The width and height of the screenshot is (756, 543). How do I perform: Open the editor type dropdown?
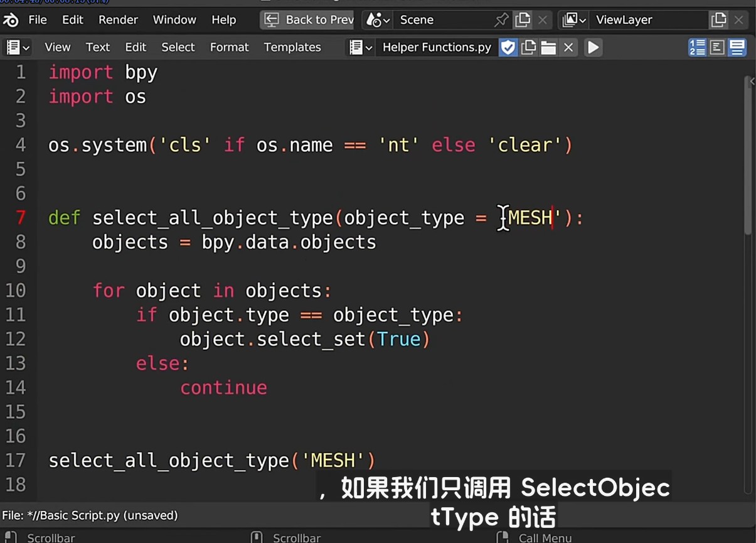point(18,47)
